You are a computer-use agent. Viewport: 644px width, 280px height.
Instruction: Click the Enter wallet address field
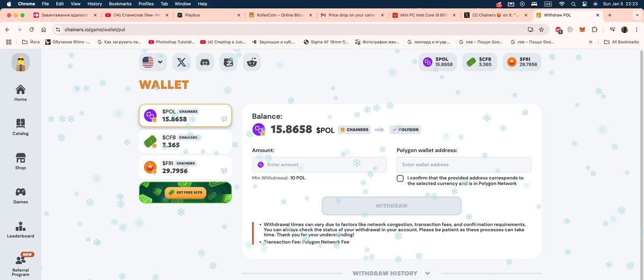pyautogui.click(x=464, y=164)
